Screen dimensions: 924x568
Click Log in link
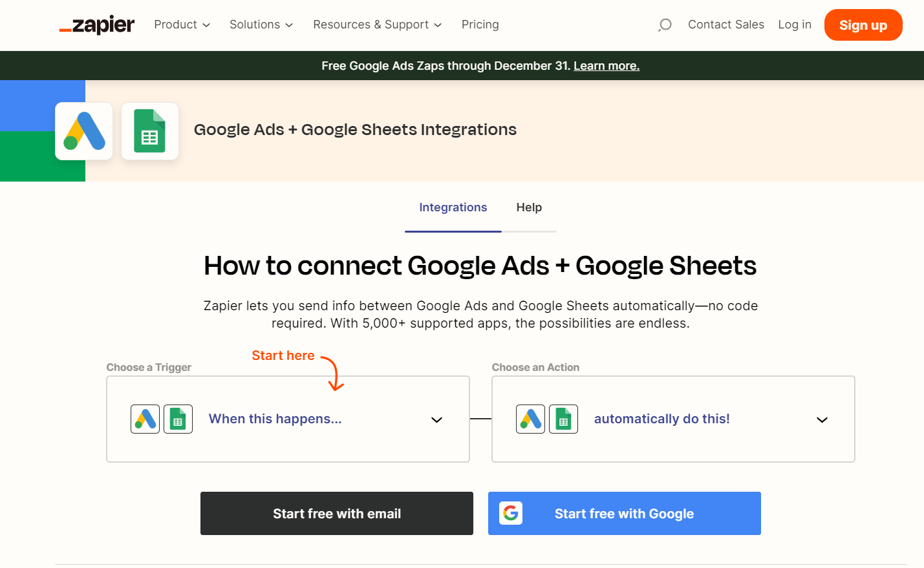coord(795,25)
